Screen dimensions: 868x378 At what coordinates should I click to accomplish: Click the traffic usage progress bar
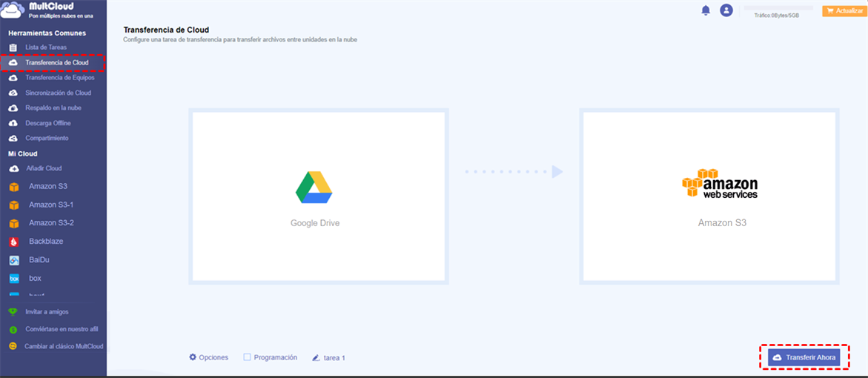coord(778,8)
